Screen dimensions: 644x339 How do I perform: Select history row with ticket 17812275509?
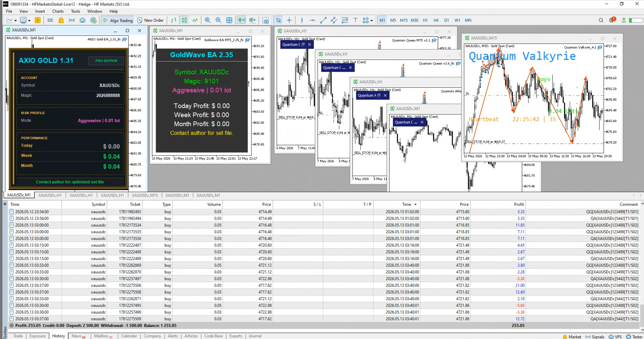click(324, 319)
